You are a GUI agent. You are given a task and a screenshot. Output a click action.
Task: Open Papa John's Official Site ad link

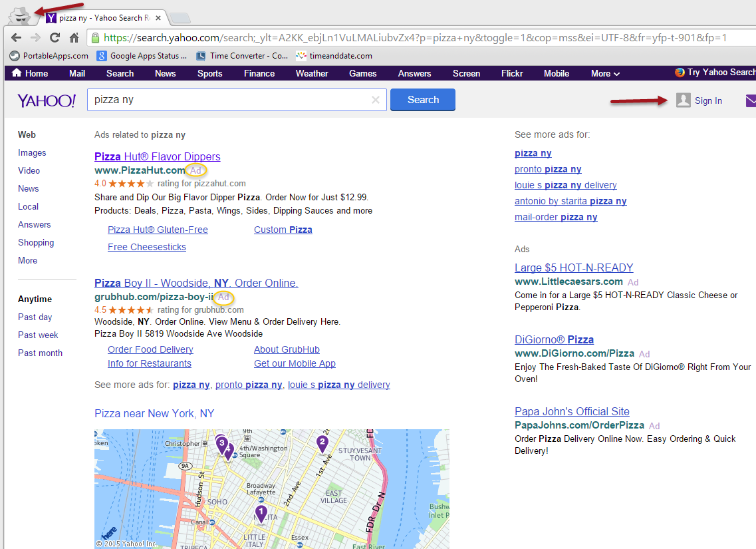tap(572, 411)
